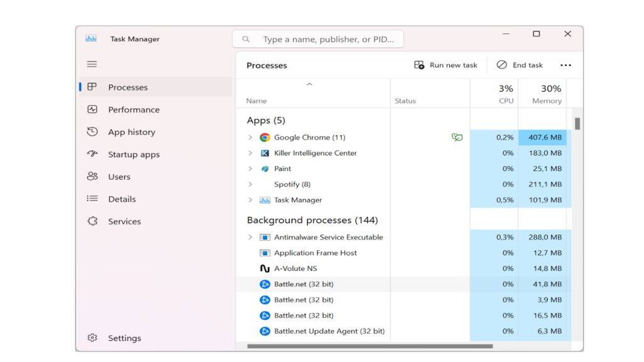Expand the Spotify process tree
The image size is (644, 362).
click(250, 184)
